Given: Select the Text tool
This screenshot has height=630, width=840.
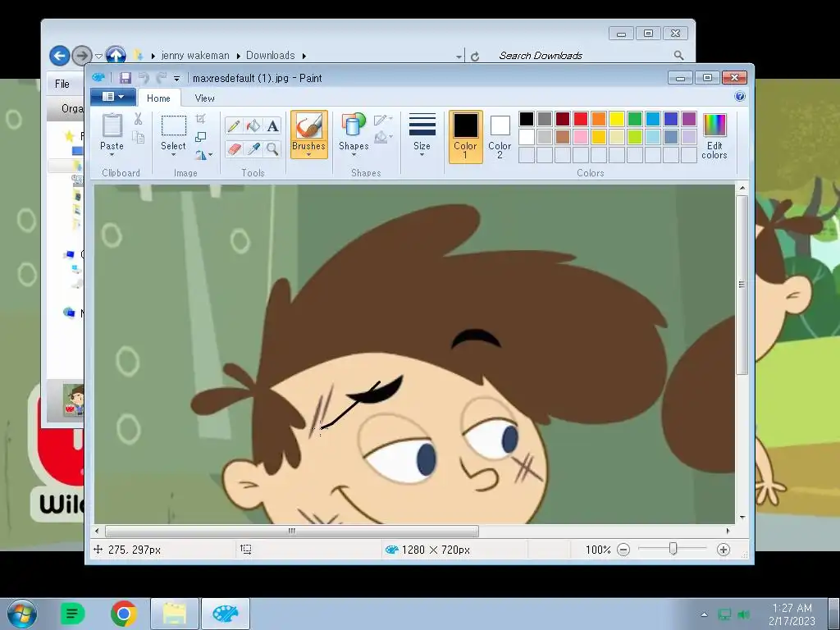Looking at the screenshot, I should point(272,126).
